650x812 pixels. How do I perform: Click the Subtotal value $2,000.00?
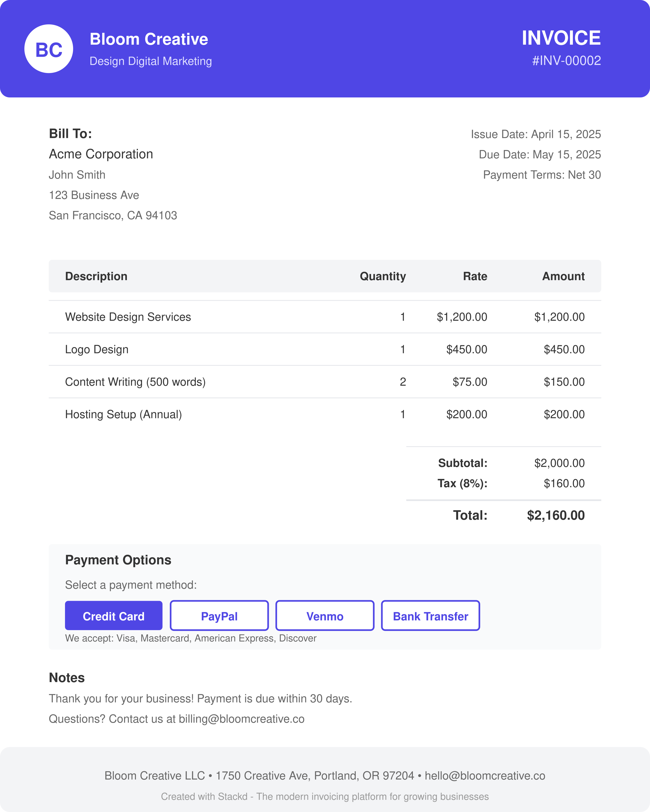click(x=560, y=463)
